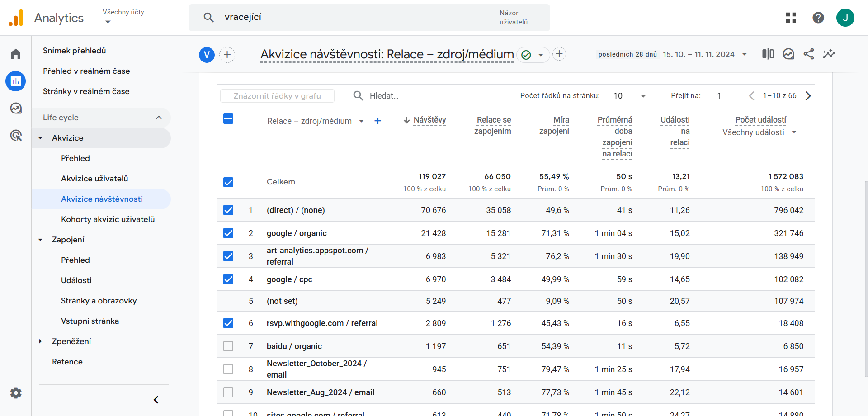Click the Přejít na page number field
Image resolution: width=868 pixels, height=416 pixels.
coord(719,96)
